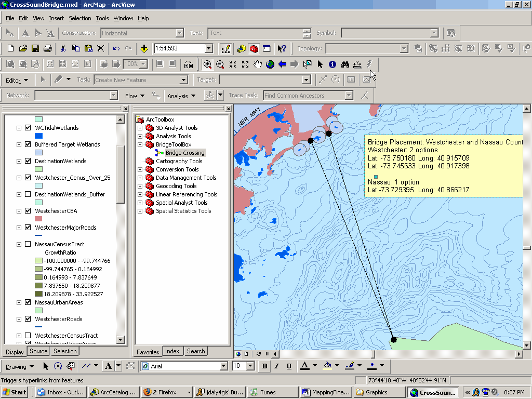Open the map scale dropdown
532x399 pixels.
pyautogui.click(x=209, y=48)
